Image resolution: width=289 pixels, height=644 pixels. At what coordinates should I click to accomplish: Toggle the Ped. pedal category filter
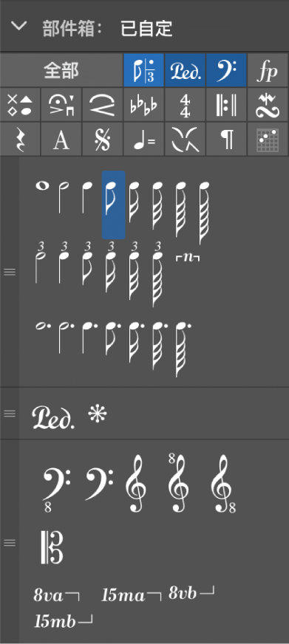(x=185, y=70)
